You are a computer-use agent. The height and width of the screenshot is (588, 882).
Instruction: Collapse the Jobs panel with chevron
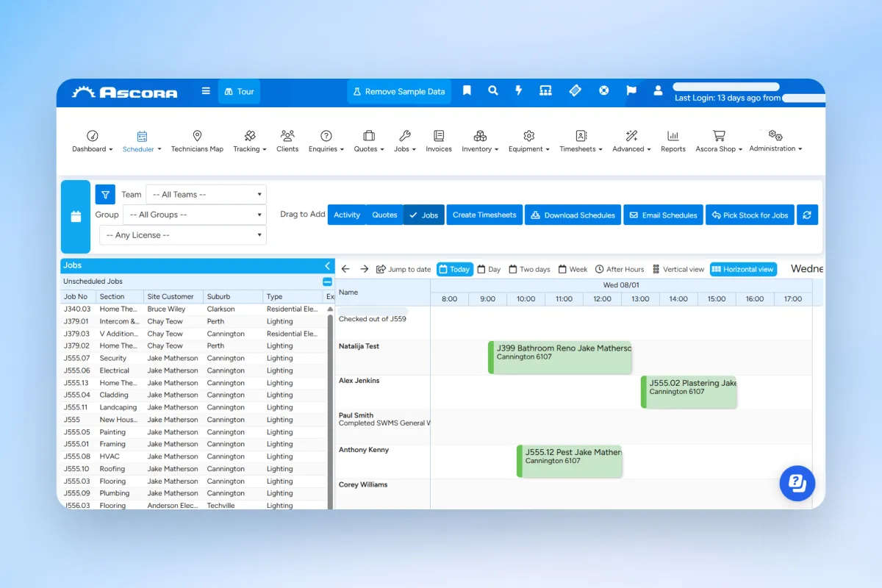[328, 265]
